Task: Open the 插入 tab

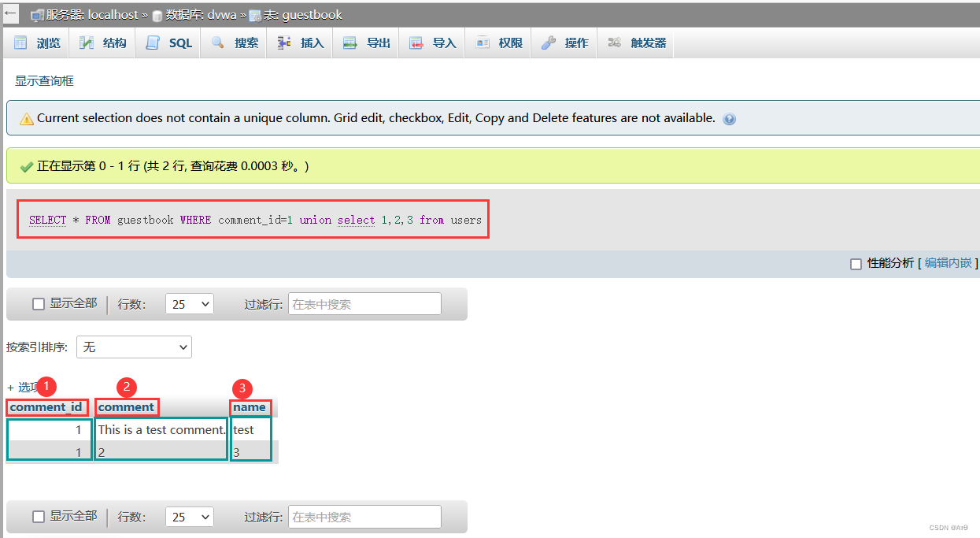Action: click(300, 43)
